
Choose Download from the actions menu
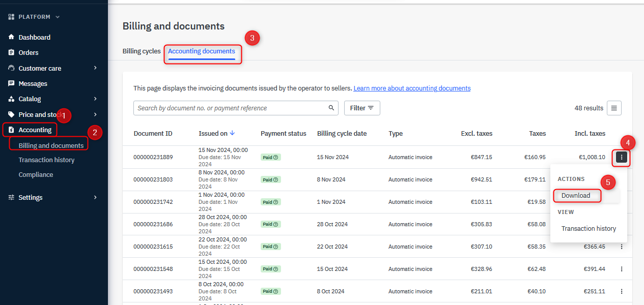(576, 196)
